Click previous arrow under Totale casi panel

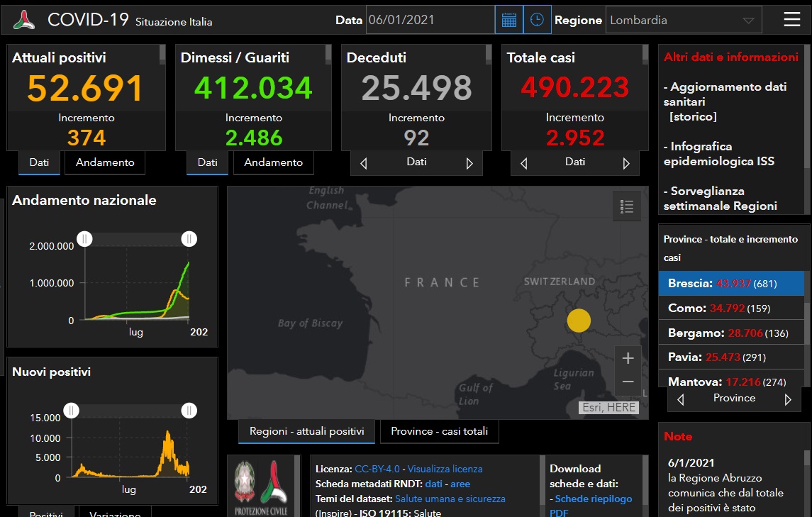tap(524, 164)
